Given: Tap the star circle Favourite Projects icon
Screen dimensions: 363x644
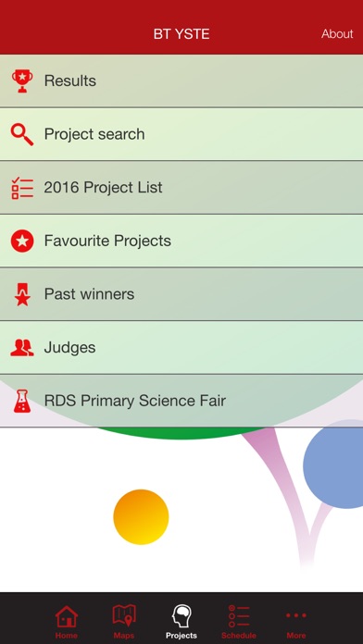Looking at the screenshot, I should point(22,241).
